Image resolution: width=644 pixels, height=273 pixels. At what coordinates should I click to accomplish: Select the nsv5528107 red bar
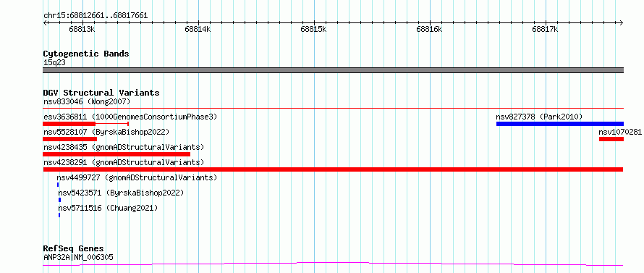point(69,139)
